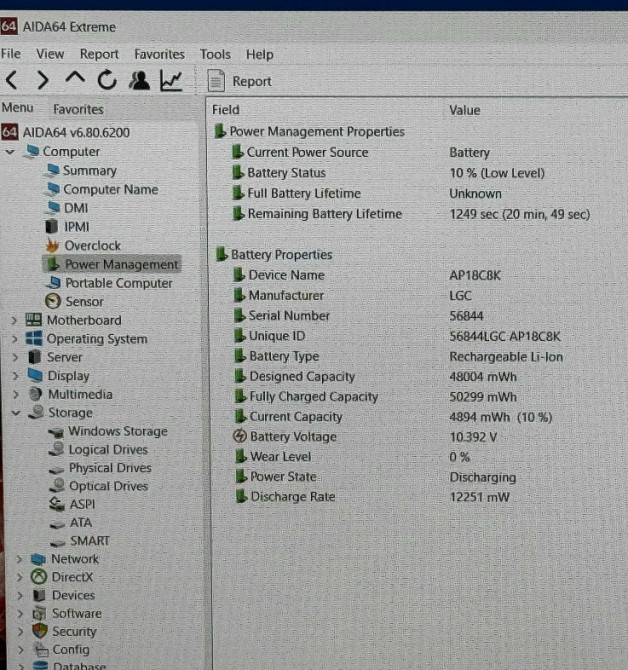
Task: Open the View menu
Action: (50, 54)
